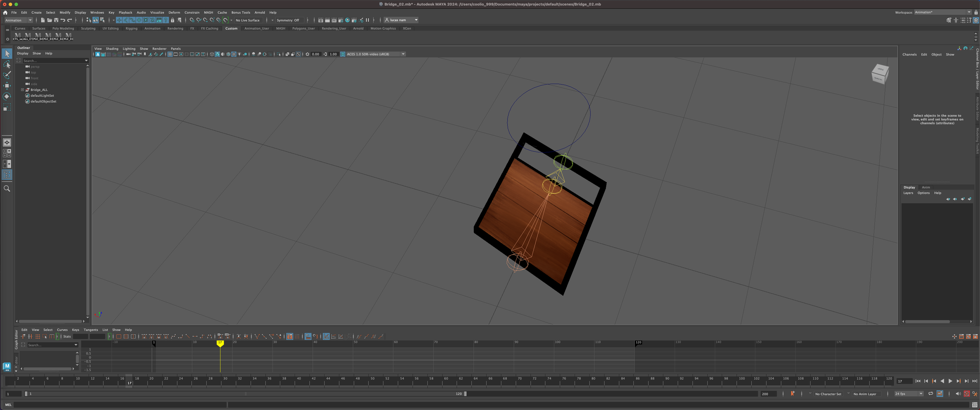Toggle audio mute speaker icon
The height and width of the screenshot is (410, 980).
tap(958, 394)
